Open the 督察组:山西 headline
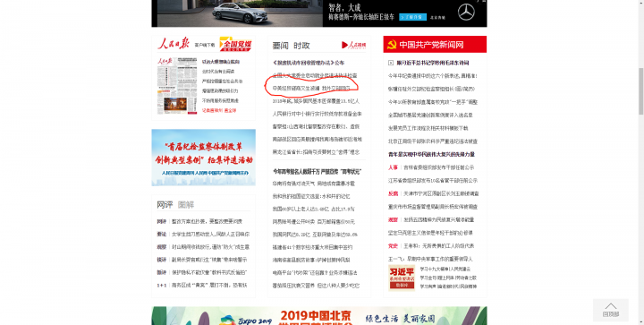Viewport: 644px width, 325px height. click(x=316, y=126)
